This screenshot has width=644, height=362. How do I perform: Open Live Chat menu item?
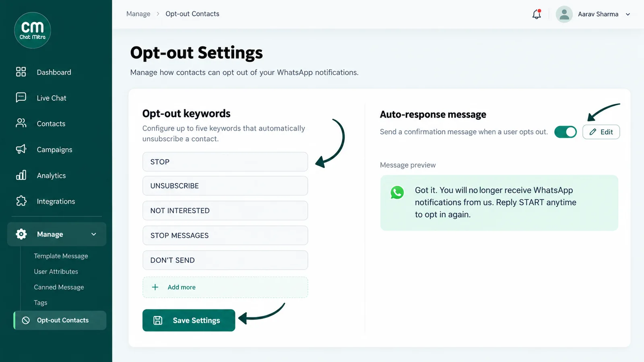point(52,98)
